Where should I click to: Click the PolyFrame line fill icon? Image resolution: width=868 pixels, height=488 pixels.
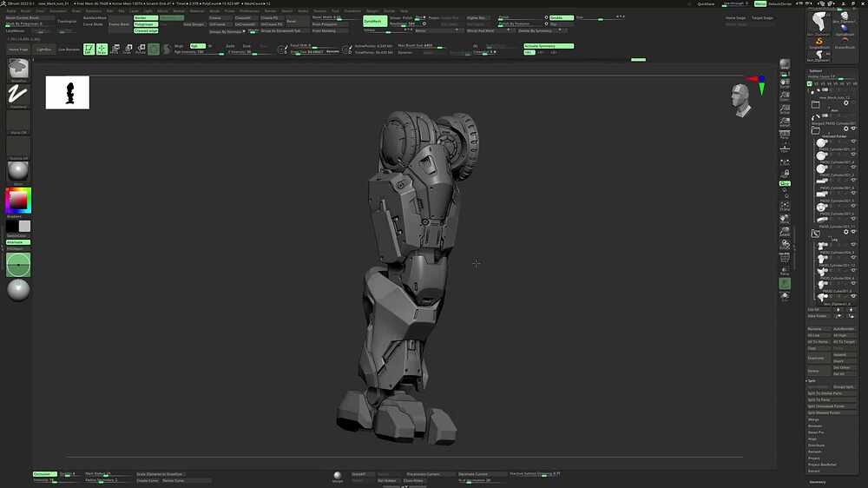coord(785,258)
